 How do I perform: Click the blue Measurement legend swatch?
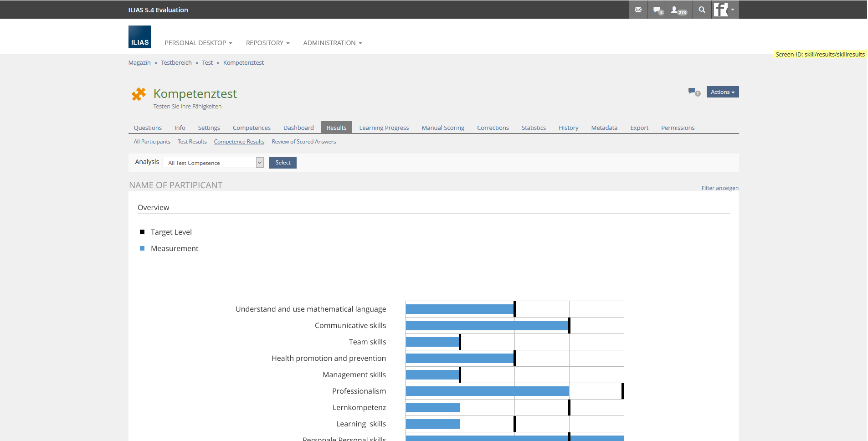pyautogui.click(x=142, y=248)
